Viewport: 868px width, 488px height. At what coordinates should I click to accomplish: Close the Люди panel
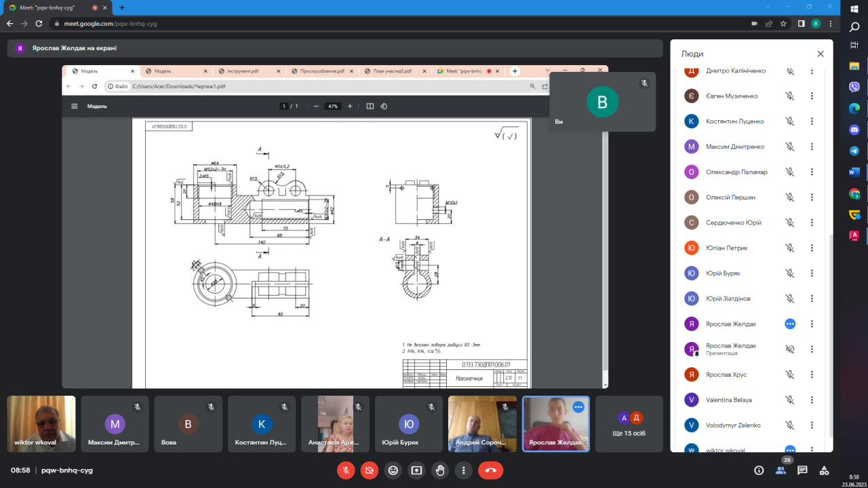(x=820, y=54)
